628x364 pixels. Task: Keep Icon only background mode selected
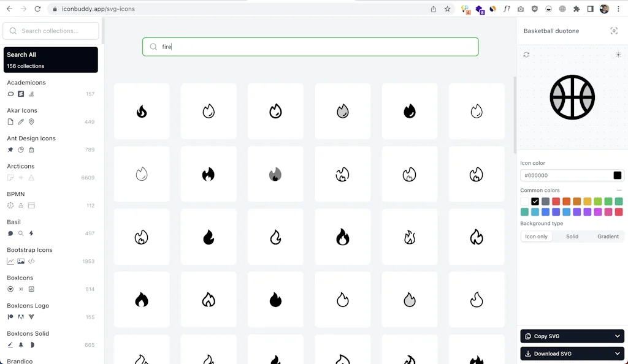[x=536, y=236]
